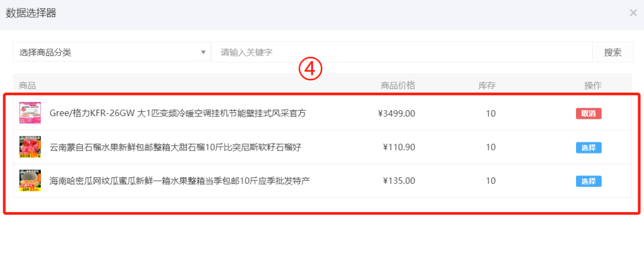Focus the 请输入关键字 keyword input field
The height and width of the screenshot is (280, 644).
[401, 52]
